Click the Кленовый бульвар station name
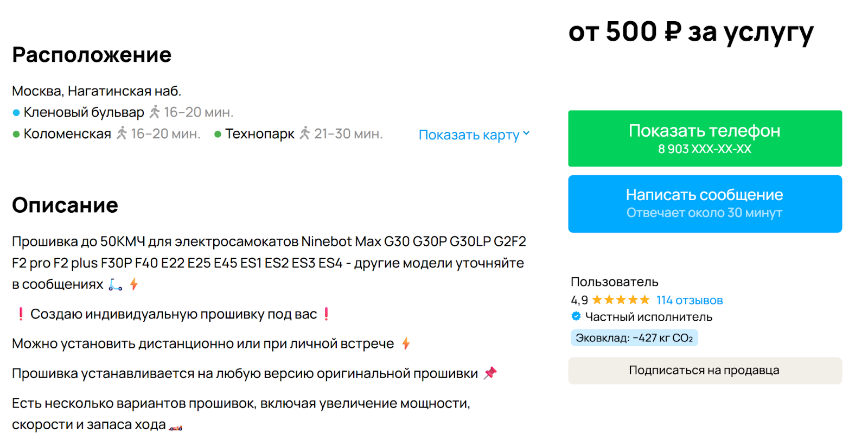This screenshot has width=868, height=439. pyautogui.click(x=84, y=112)
